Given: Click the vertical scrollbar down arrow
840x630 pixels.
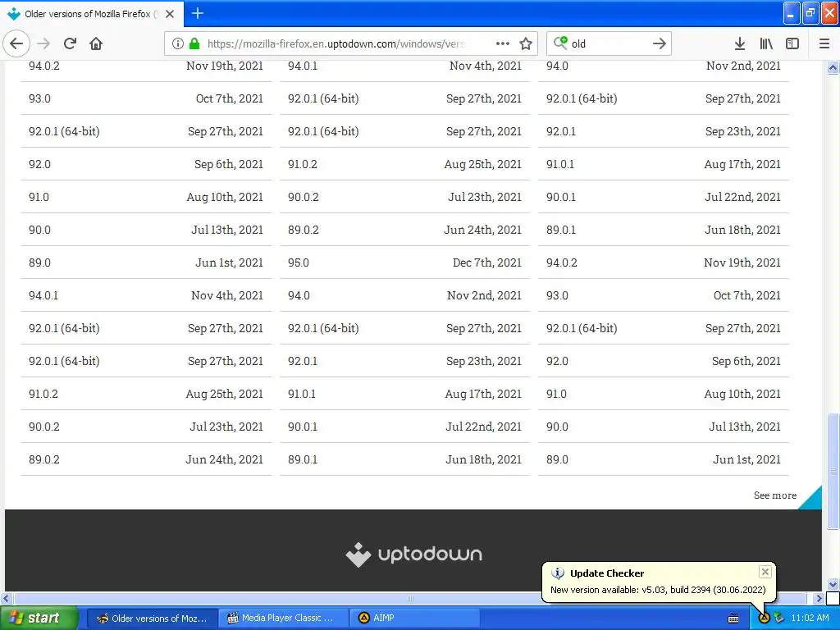Looking at the screenshot, I should point(832,584).
